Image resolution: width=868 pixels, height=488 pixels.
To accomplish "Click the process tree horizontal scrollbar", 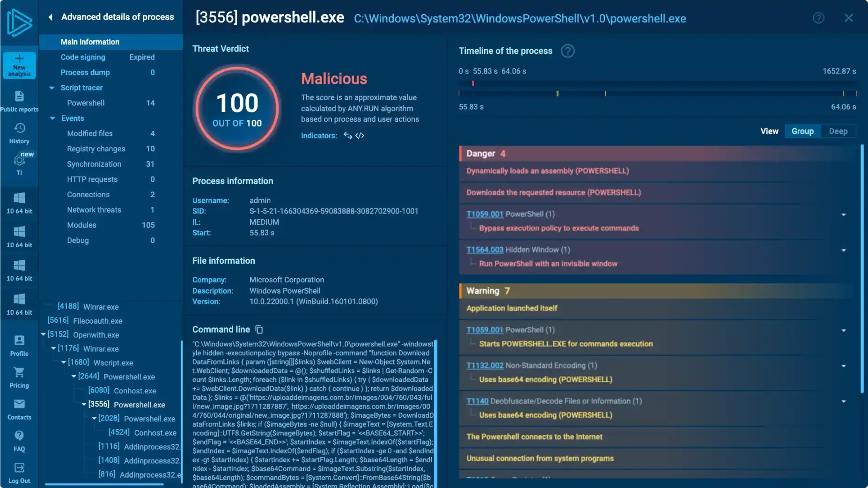I will coord(104,484).
